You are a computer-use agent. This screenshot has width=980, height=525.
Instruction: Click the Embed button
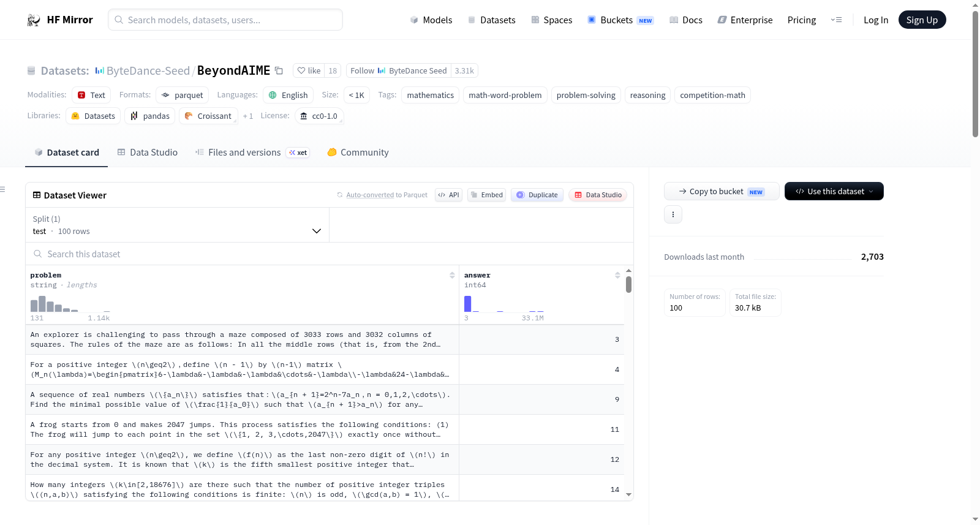click(x=487, y=195)
